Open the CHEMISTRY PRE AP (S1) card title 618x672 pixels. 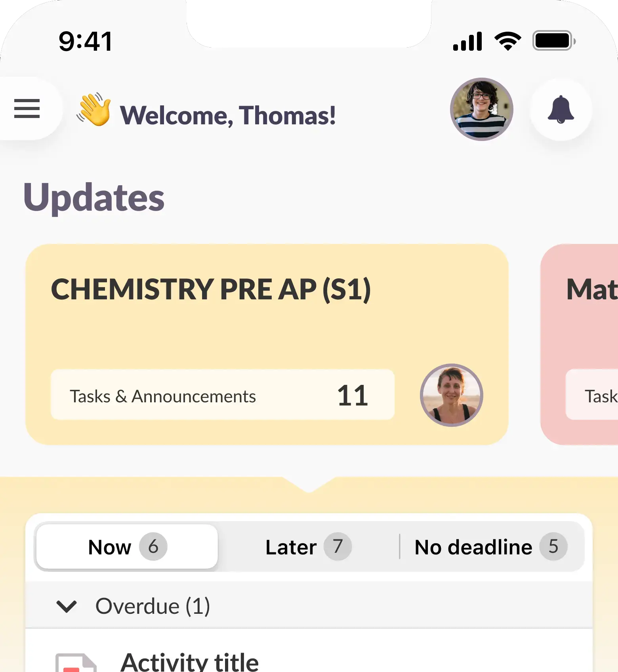point(211,289)
